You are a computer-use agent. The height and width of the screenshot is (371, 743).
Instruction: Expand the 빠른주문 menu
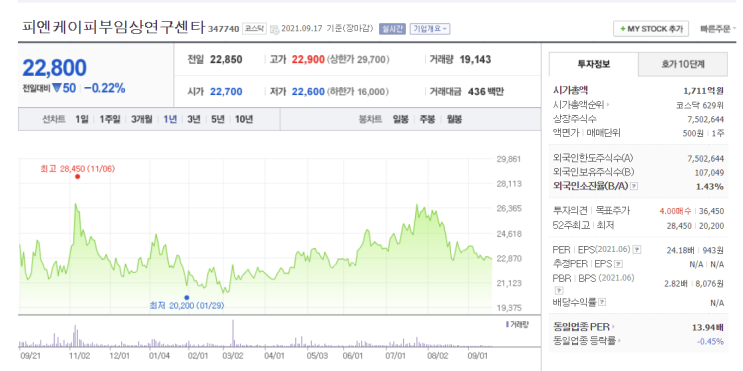[718, 29]
